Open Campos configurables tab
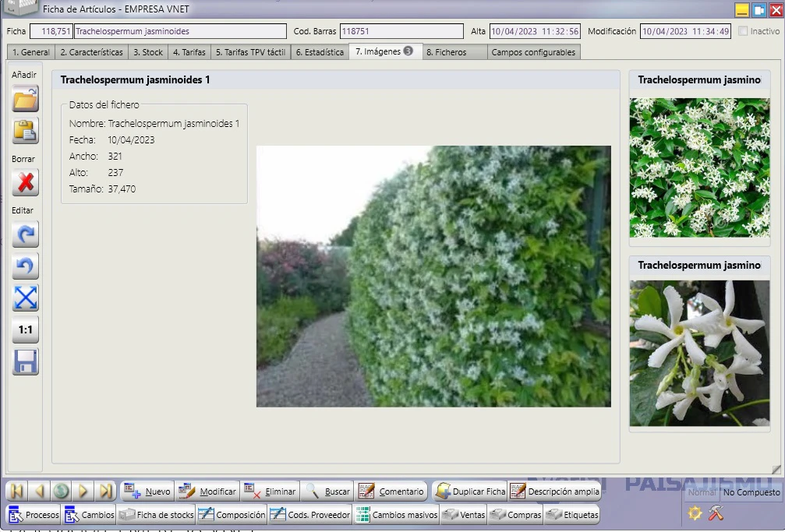The image size is (785, 532). click(x=534, y=52)
